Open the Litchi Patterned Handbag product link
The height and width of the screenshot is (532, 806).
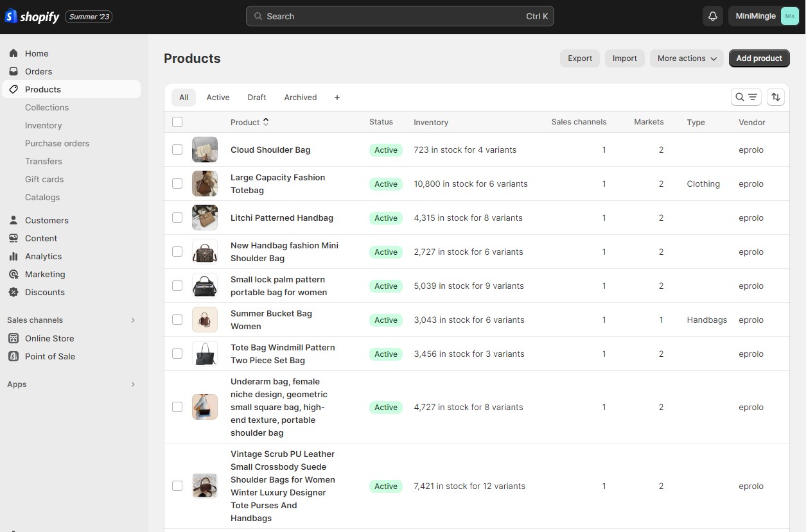282,218
